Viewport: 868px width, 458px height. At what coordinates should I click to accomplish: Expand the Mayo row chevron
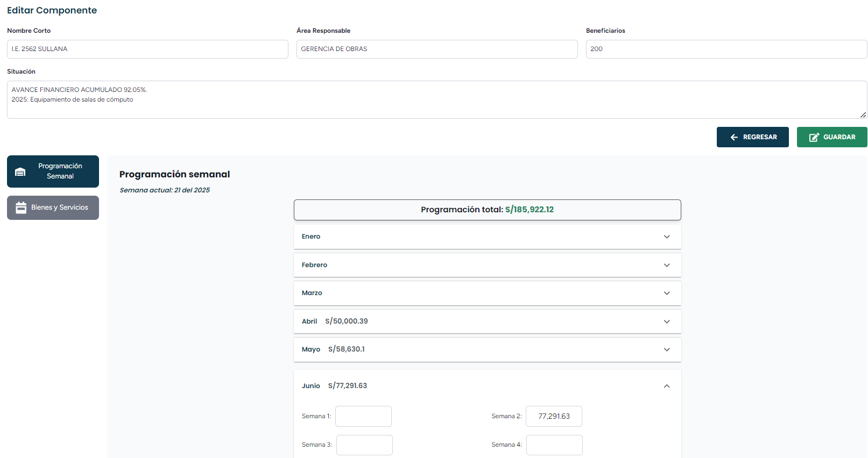[667, 350]
